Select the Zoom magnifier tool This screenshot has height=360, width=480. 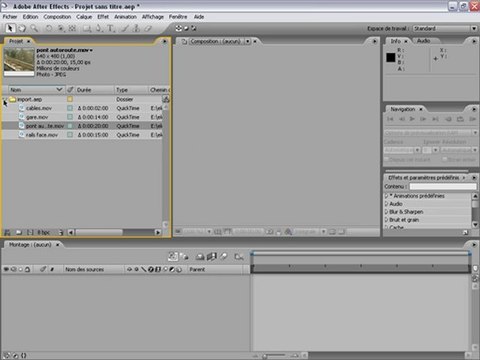click(x=34, y=29)
